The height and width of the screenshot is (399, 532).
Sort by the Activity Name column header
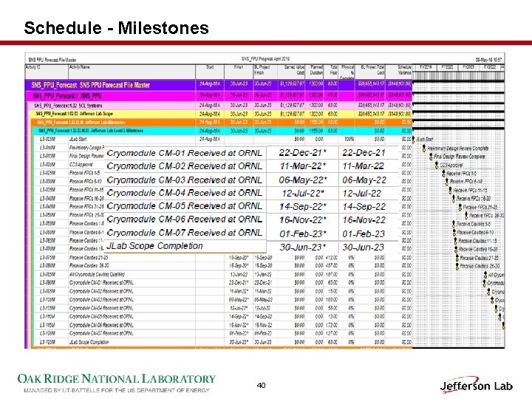click(132, 71)
